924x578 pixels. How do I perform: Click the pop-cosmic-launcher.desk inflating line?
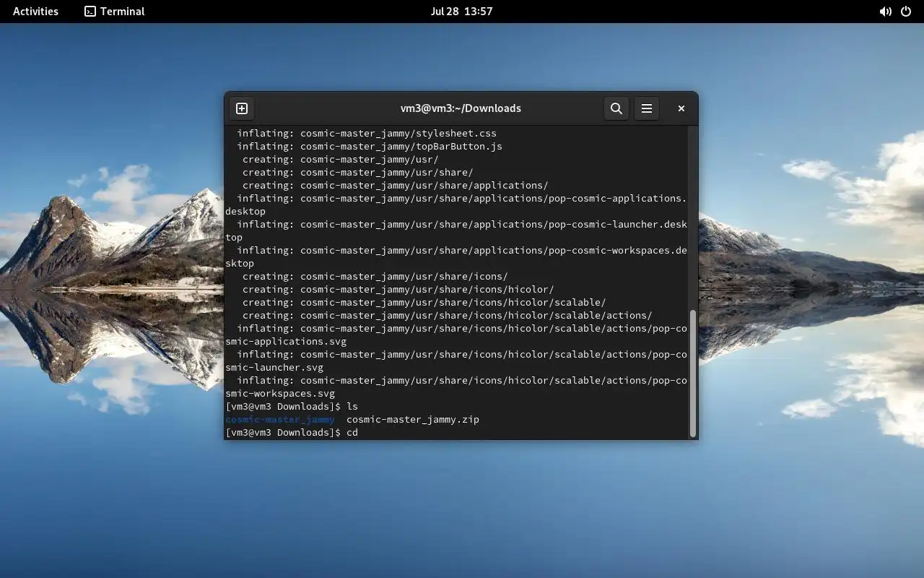[462, 225]
